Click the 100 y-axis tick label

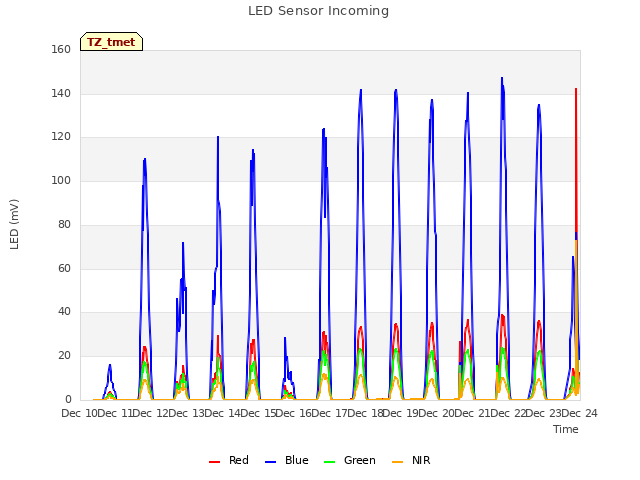[61, 180]
